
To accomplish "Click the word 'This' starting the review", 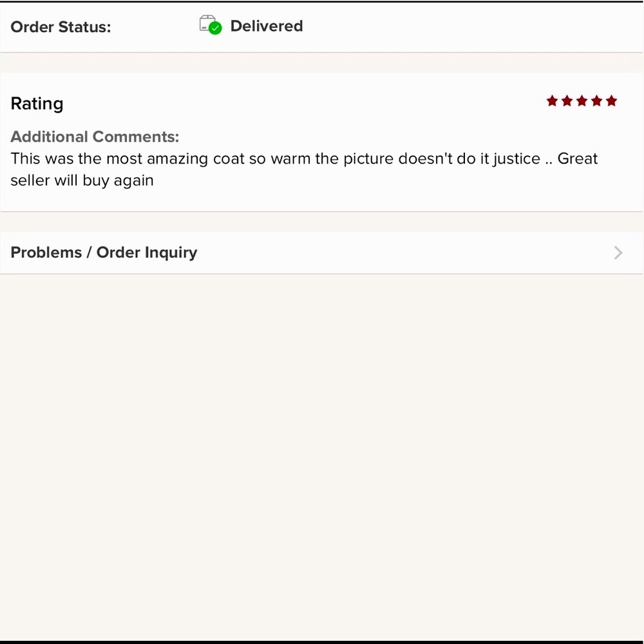I will (x=25, y=158).
